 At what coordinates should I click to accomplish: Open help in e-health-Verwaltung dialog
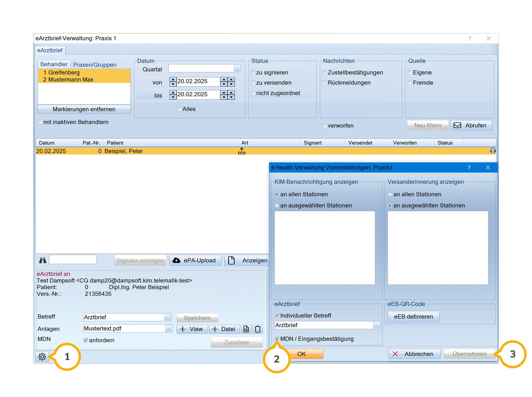469,168
